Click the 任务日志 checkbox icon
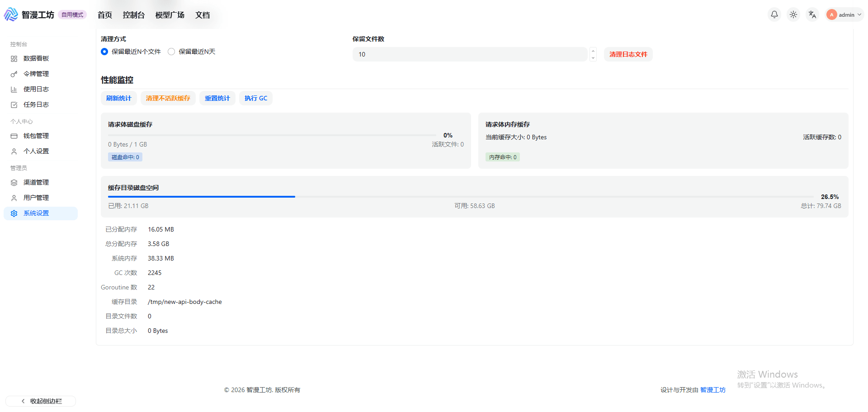The width and height of the screenshot is (868, 412). click(x=14, y=105)
